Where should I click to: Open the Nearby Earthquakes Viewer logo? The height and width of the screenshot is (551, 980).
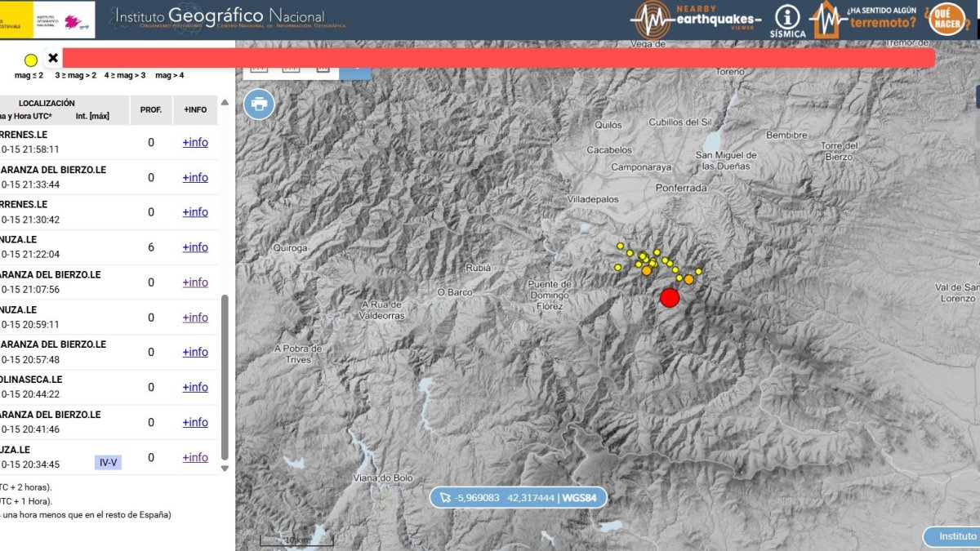pyautogui.click(x=697, y=19)
